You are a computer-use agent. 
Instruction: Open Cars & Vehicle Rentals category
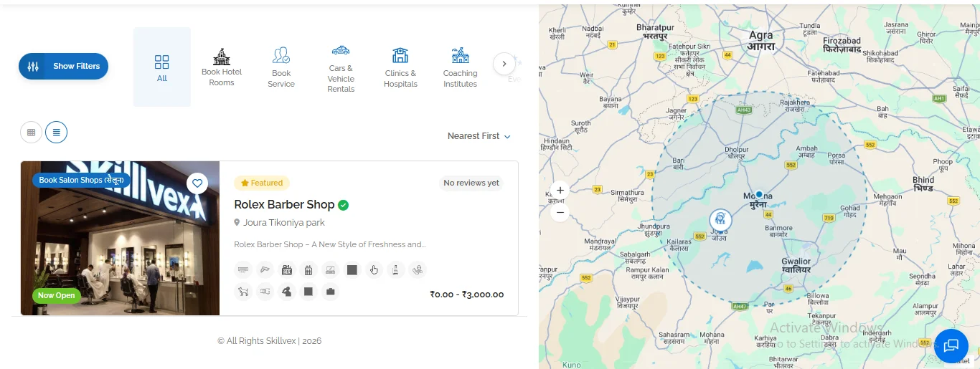point(341,69)
